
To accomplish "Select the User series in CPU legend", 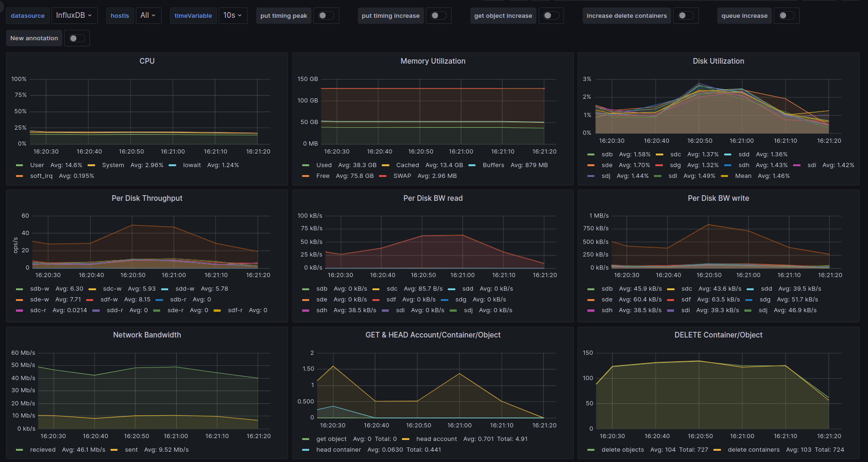I will pos(37,165).
